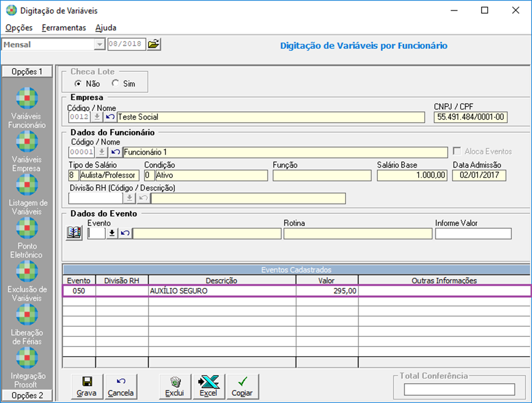This screenshot has height=403, width=532.
Task: Click the Funcionário code lookup arrow icon
Action: coord(101,152)
